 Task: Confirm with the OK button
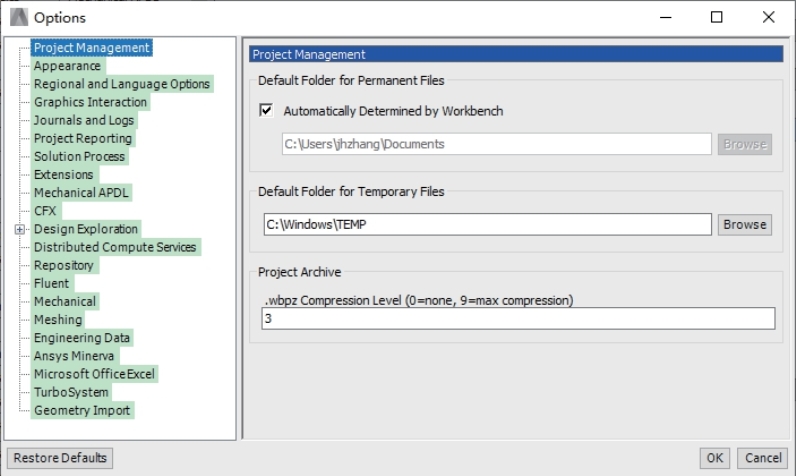(714, 458)
